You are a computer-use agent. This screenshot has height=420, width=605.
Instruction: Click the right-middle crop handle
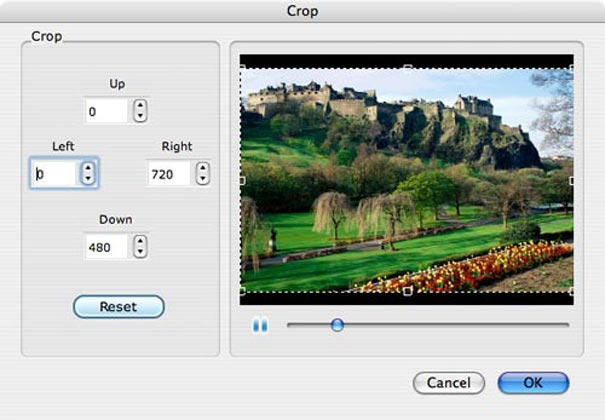(x=572, y=180)
